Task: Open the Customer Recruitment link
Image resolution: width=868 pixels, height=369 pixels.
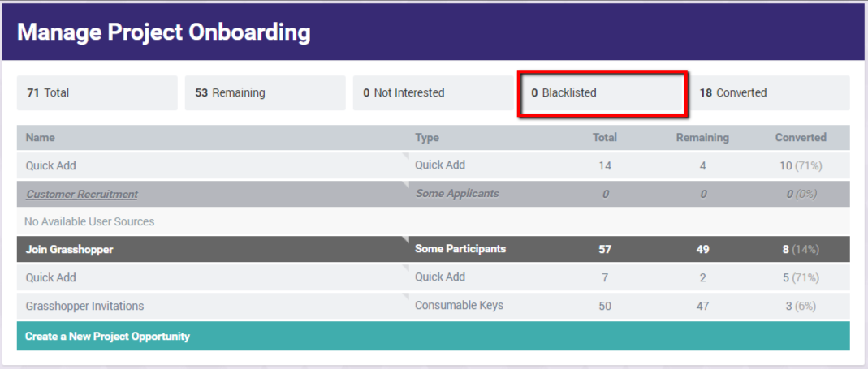Action: tap(82, 194)
